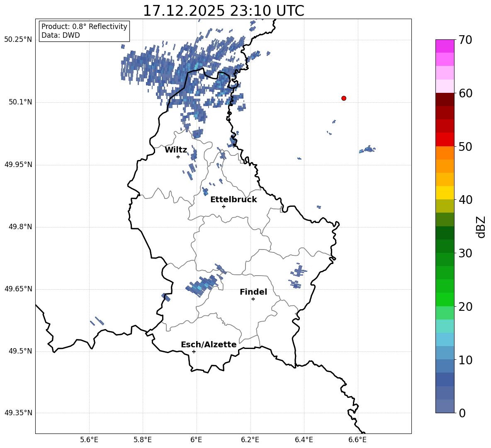The width and height of the screenshot is (491, 448).
Task: Click the bright green colorbar segment above 20
Action: pos(445,299)
